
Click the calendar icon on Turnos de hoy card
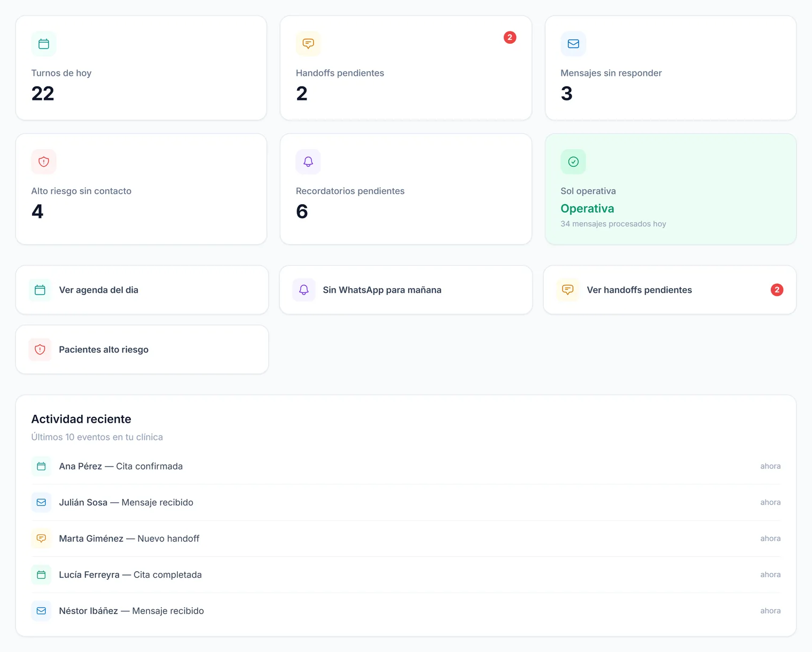(x=44, y=44)
